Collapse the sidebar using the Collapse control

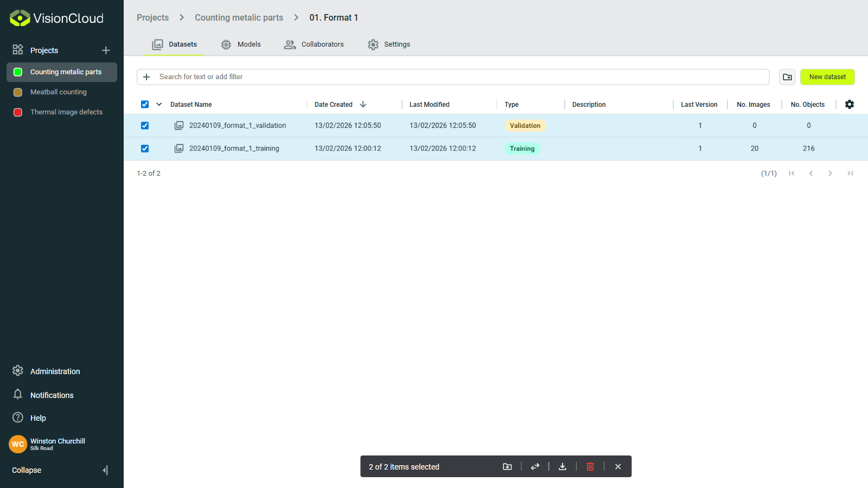tap(25, 470)
